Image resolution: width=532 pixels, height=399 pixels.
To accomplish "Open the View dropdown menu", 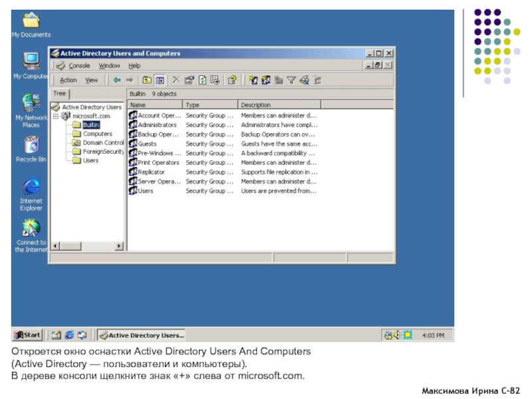I will tap(91, 80).
